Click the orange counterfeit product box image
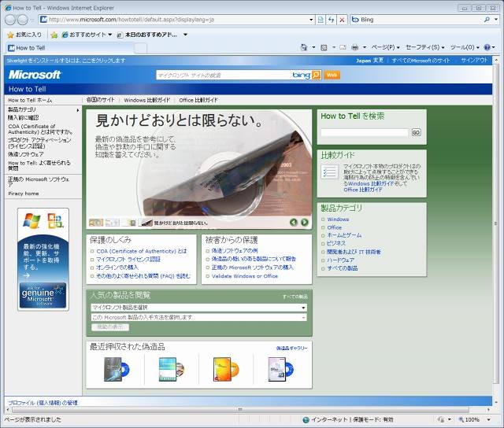 226,369
